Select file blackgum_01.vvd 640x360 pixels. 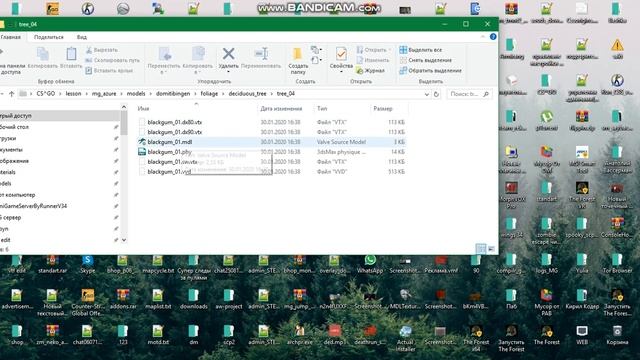coord(169,172)
